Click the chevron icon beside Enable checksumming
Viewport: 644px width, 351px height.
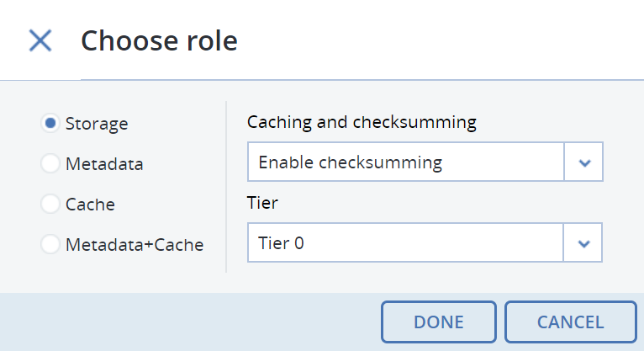[x=585, y=162]
